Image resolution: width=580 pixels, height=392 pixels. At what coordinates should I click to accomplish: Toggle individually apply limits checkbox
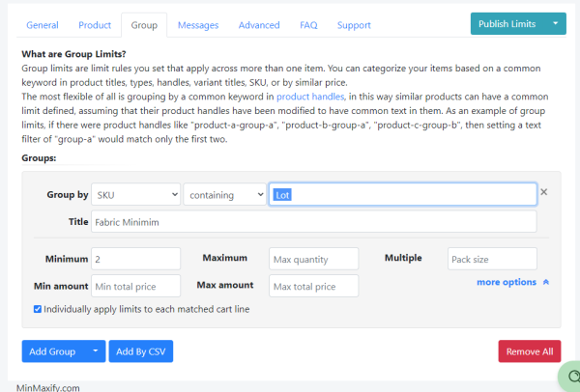[x=38, y=309]
